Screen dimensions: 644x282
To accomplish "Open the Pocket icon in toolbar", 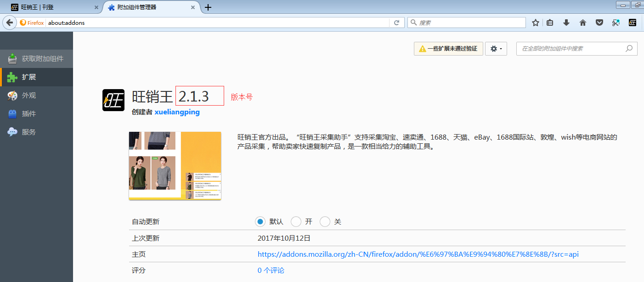I will pos(599,23).
